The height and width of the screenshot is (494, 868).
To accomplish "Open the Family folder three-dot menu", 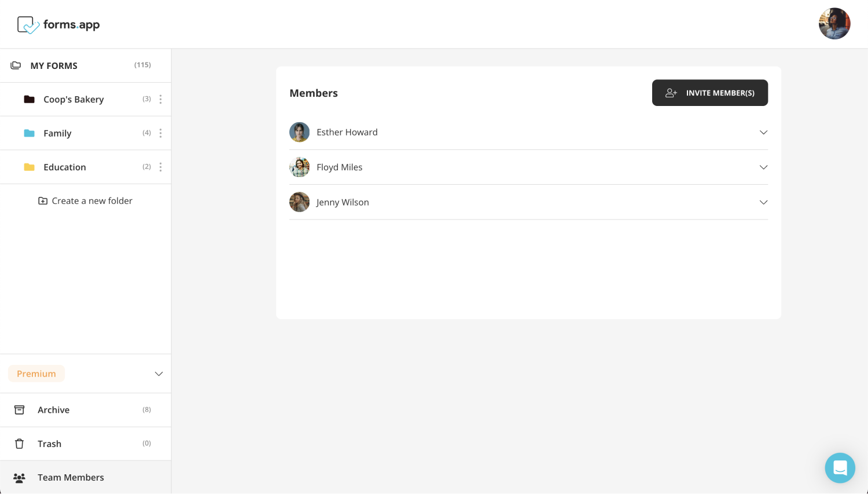I will point(160,133).
